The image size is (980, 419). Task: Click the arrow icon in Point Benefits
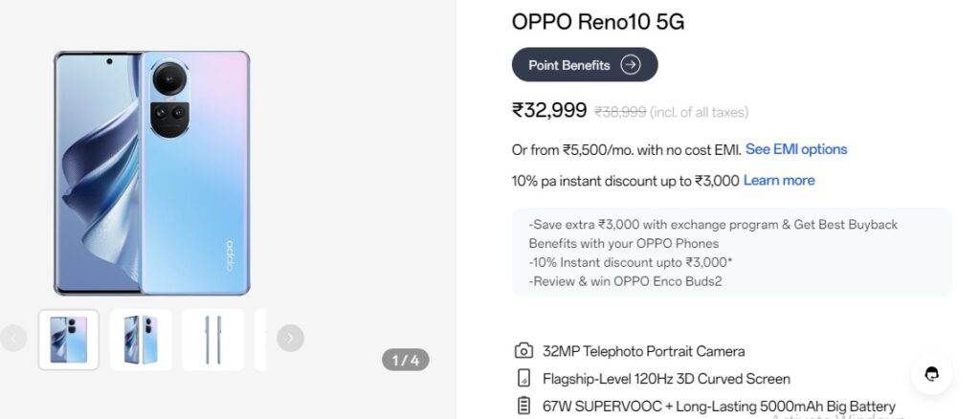(x=630, y=65)
